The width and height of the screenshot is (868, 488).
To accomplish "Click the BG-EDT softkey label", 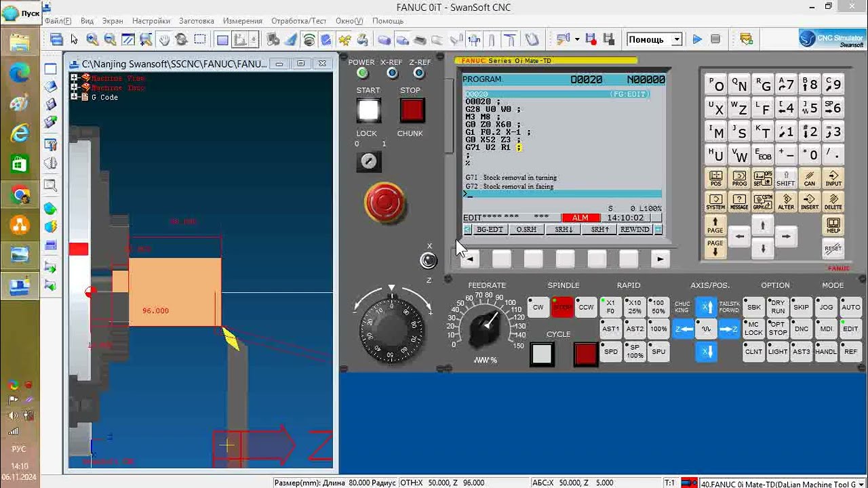I will tap(490, 230).
